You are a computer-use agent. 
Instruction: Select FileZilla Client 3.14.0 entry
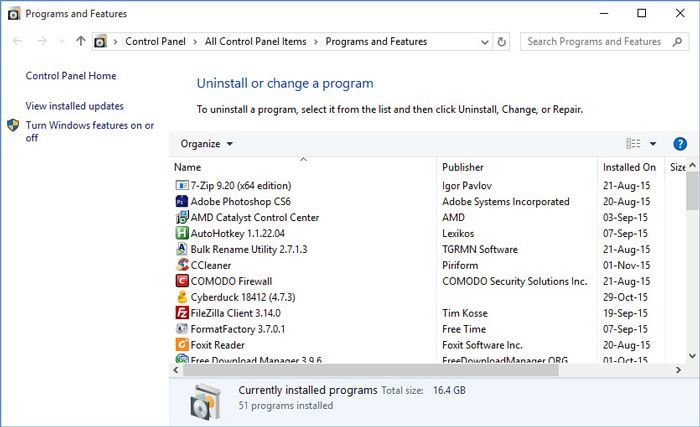click(x=235, y=313)
